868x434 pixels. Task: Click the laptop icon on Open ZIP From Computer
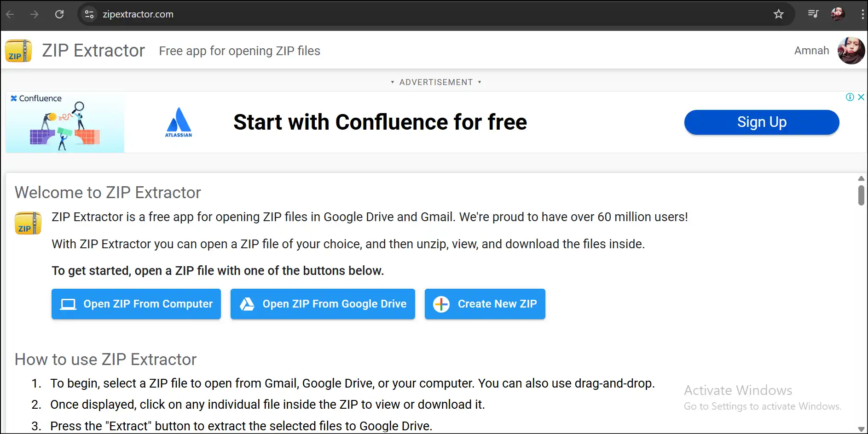click(x=68, y=304)
